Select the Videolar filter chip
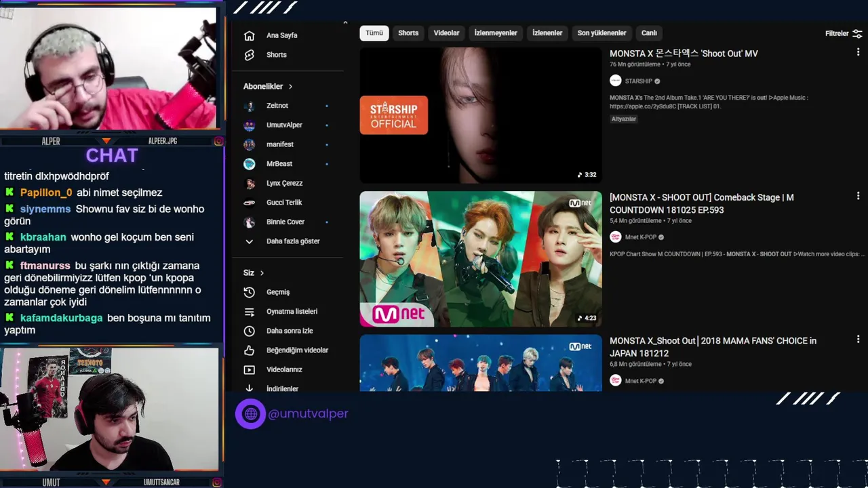This screenshot has width=868, height=488. (x=446, y=33)
